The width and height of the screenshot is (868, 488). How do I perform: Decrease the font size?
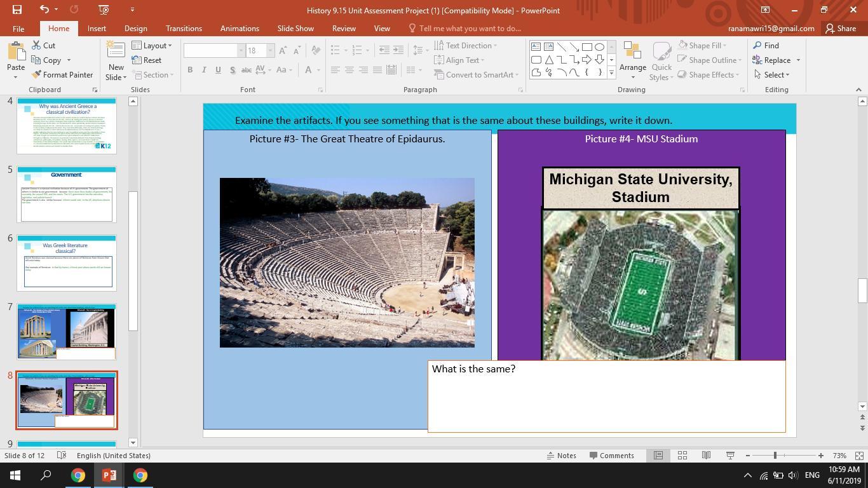(x=296, y=51)
